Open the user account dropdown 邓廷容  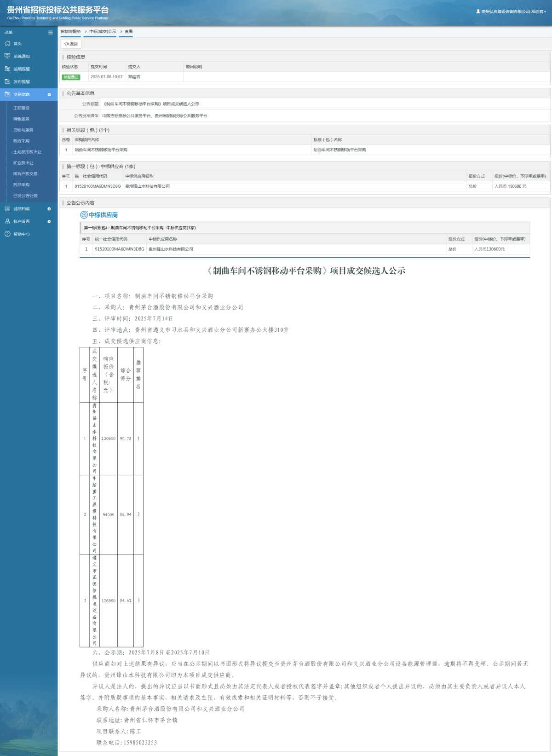(x=511, y=12)
